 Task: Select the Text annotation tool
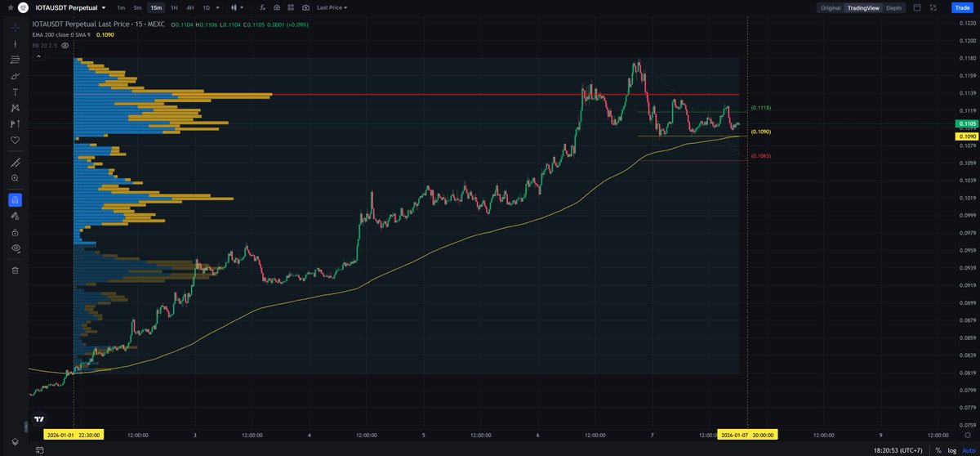16,92
